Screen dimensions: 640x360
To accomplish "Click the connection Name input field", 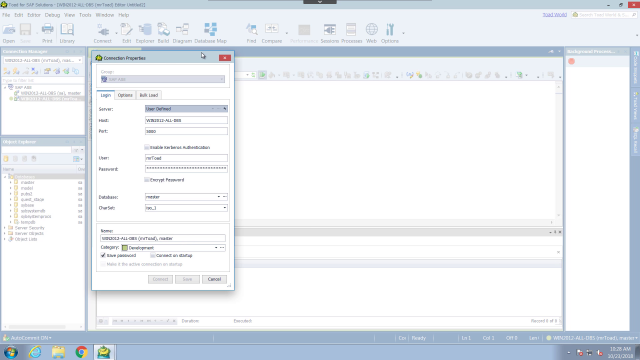I will (163, 238).
